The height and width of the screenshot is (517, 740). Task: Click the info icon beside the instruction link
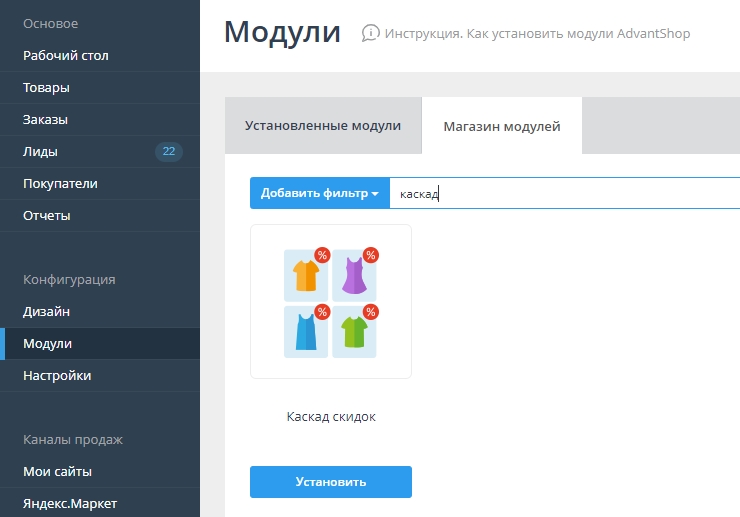coord(371,33)
